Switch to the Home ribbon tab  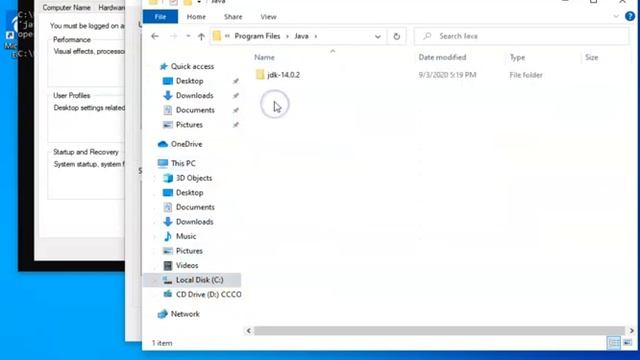point(196,17)
